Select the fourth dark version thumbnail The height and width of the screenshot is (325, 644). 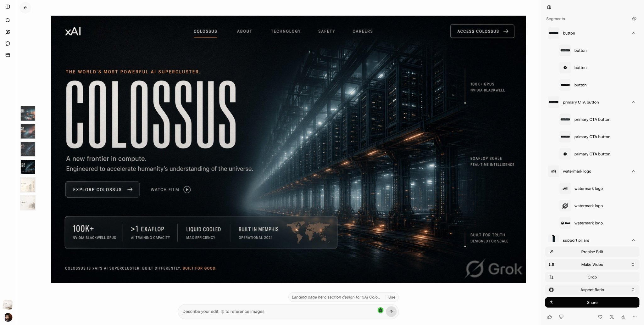tap(28, 167)
